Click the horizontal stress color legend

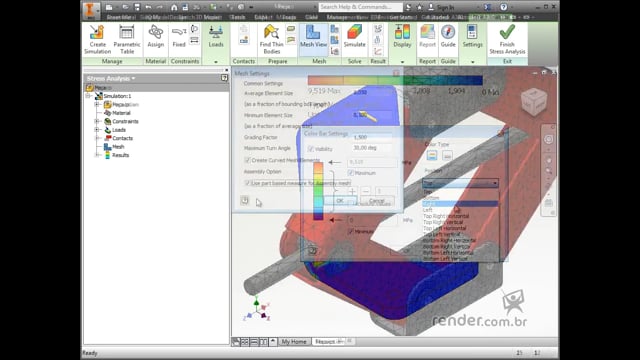395,80
